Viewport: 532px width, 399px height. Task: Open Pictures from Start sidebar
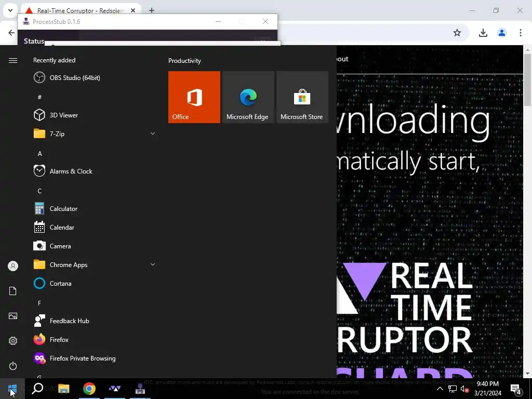click(x=13, y=316)
